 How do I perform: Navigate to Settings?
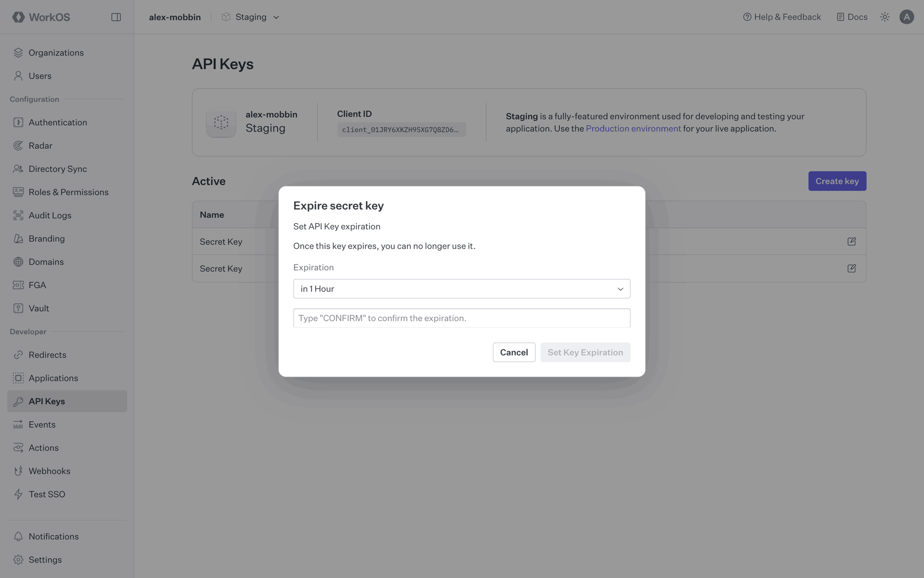tap(67, 560)
